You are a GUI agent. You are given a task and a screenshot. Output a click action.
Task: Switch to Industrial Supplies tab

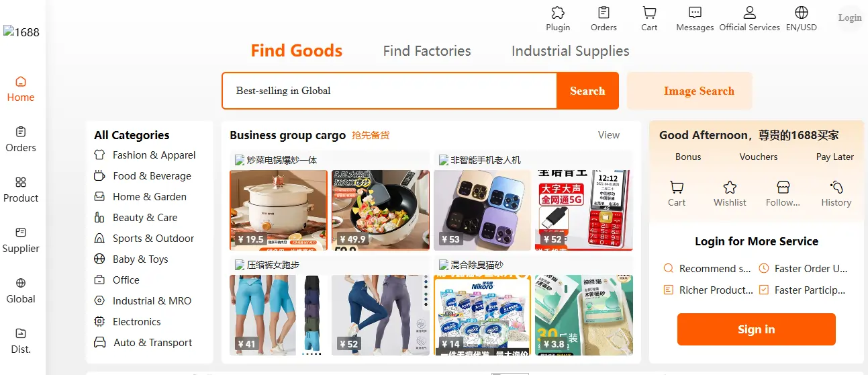[x=570, y=51]
